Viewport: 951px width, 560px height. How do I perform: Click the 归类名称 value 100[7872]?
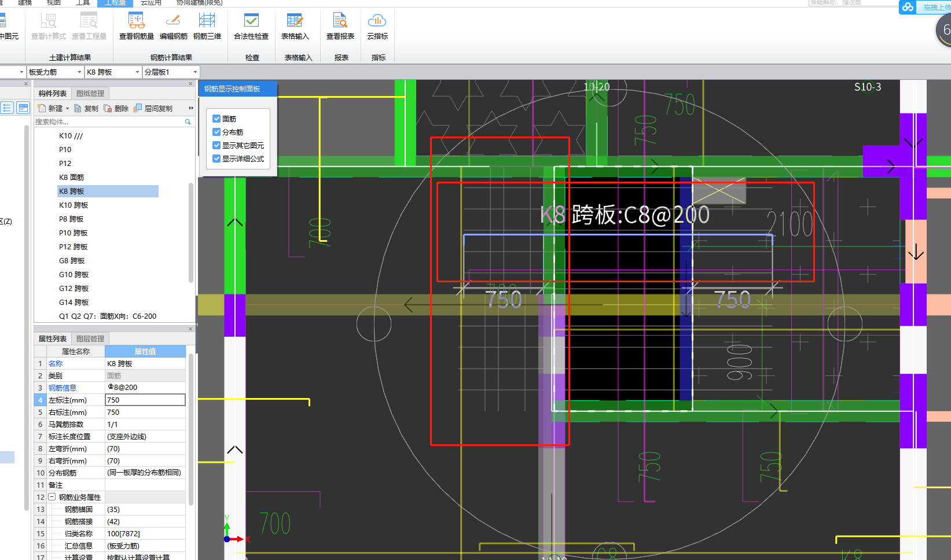coord(145,534)
